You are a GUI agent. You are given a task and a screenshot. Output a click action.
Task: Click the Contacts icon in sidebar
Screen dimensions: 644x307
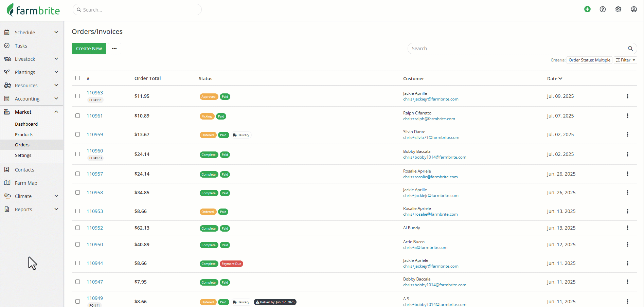[7, 169]
